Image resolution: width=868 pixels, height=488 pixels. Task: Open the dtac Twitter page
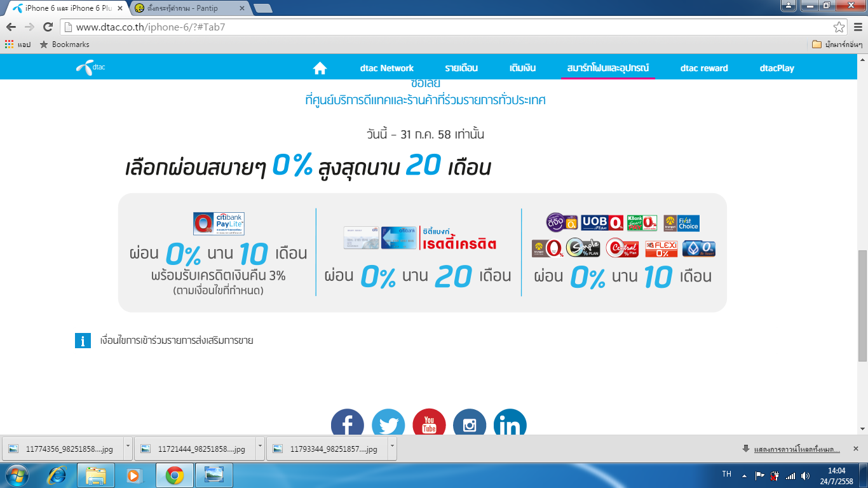click(388, 423)
